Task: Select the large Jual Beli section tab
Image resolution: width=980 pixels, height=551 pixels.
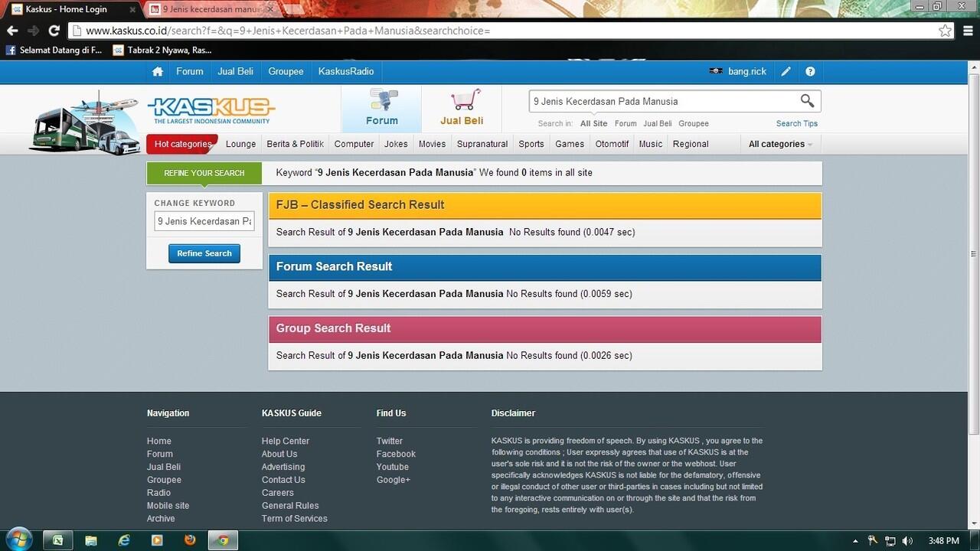Action: (462, 109)
